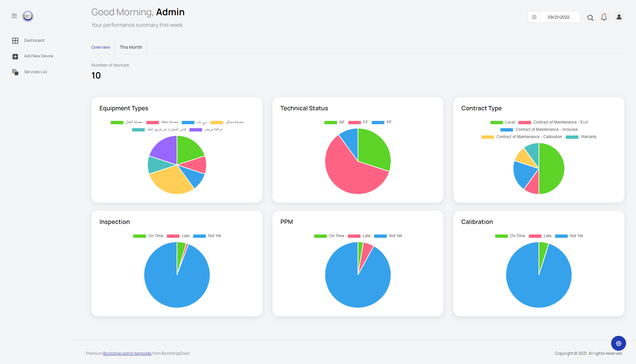Open notifications bell
636x364 pixels.
604,17
